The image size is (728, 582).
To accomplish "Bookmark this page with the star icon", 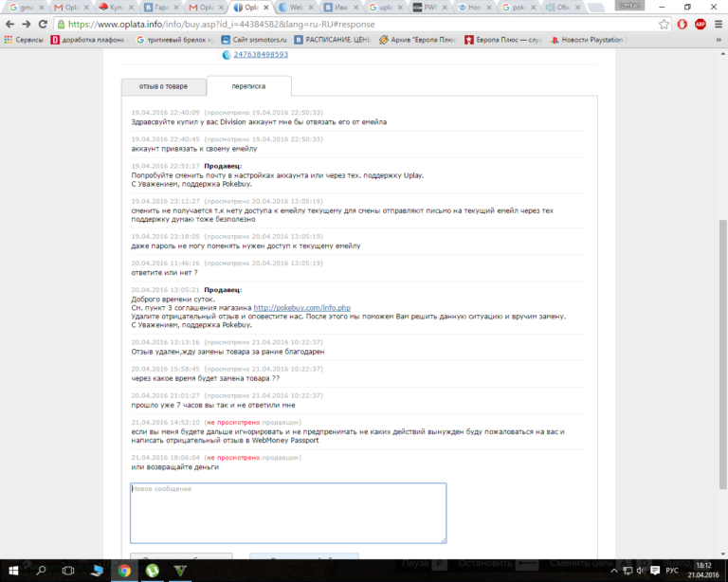I will [x=664, y=24].
